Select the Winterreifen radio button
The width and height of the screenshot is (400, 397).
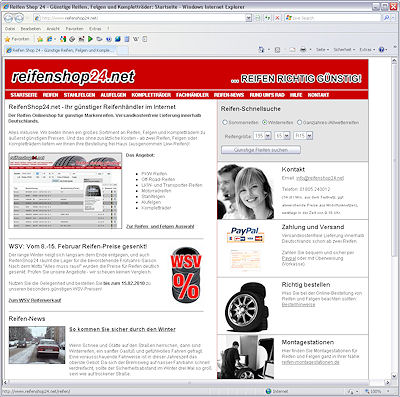tap(265, 122)
